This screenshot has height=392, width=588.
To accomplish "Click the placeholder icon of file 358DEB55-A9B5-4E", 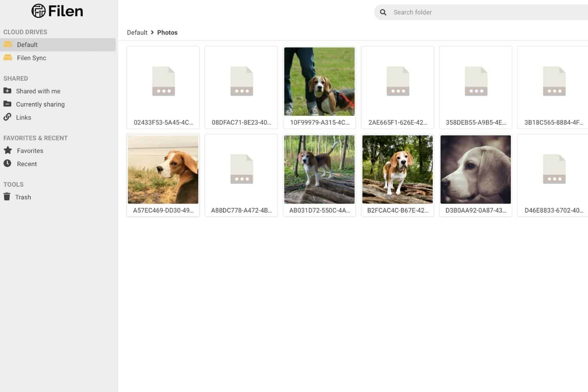I will [x=476, y=81].
